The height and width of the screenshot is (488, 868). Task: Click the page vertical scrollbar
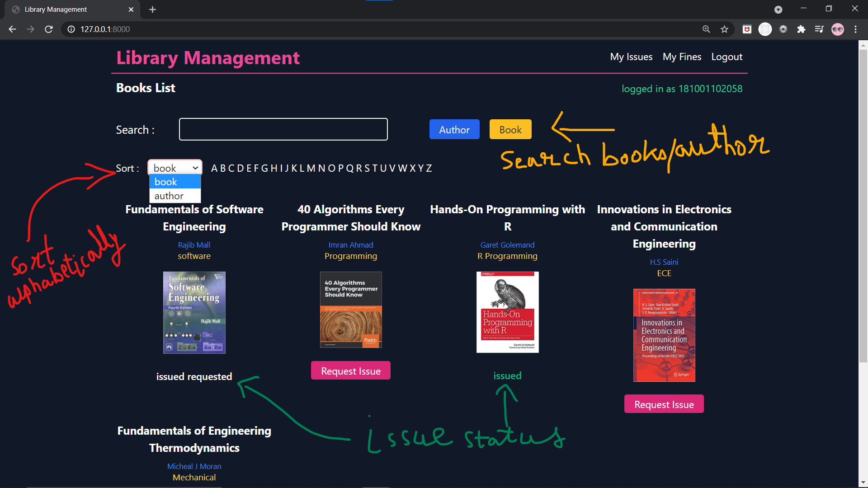tap(863, 203)
